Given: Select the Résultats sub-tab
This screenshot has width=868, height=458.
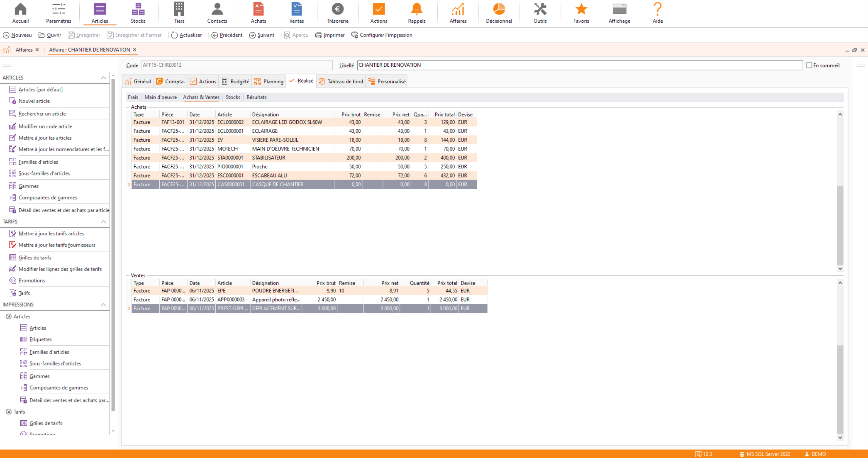Looking at the screenshot, I should pos(256,98).
